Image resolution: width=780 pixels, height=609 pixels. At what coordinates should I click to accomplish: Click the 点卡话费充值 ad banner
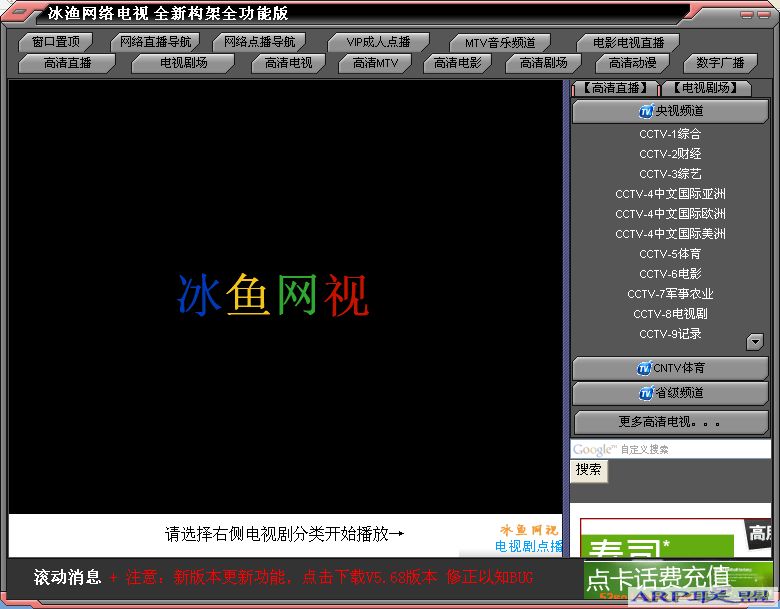coord(678,580)
